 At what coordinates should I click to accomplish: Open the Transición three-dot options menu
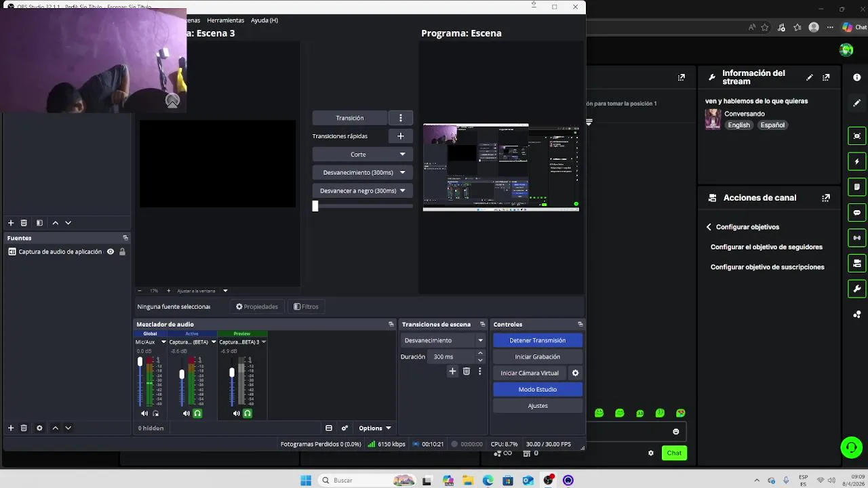point(400,118)
